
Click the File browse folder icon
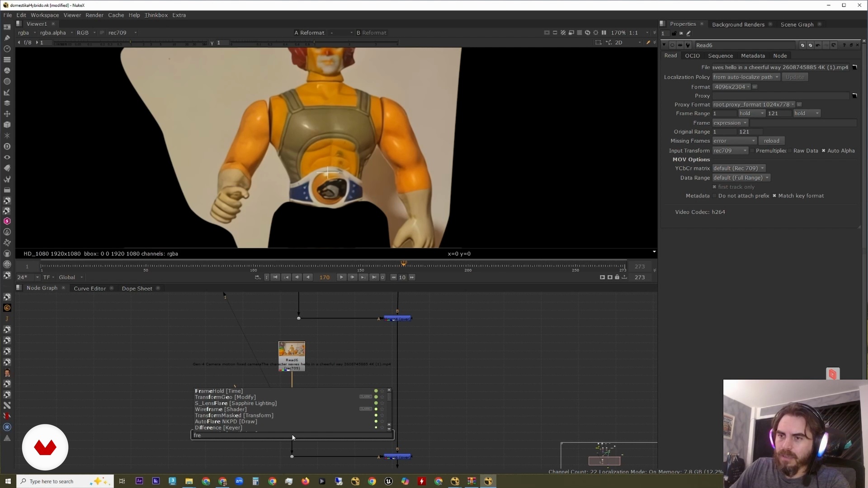(x=854, y=67)
